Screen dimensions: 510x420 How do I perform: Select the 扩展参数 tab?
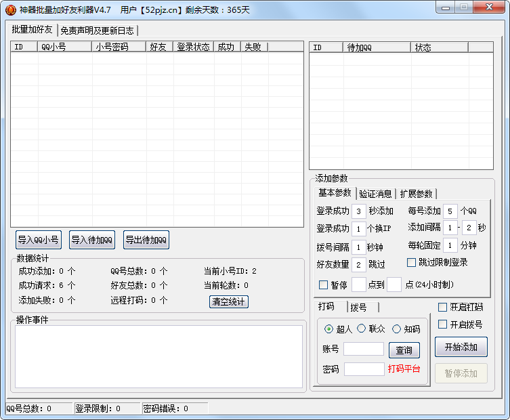[416, 194]
